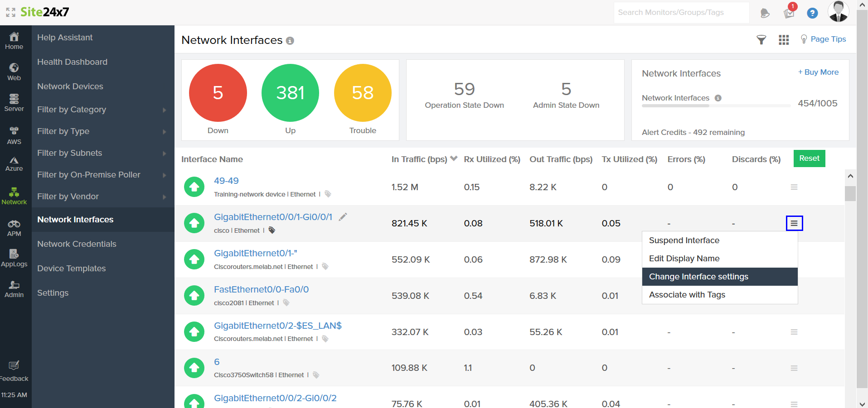868x408 pixels.
Task: Open the filter funnel icon
Action: click(x=761, y=40)
